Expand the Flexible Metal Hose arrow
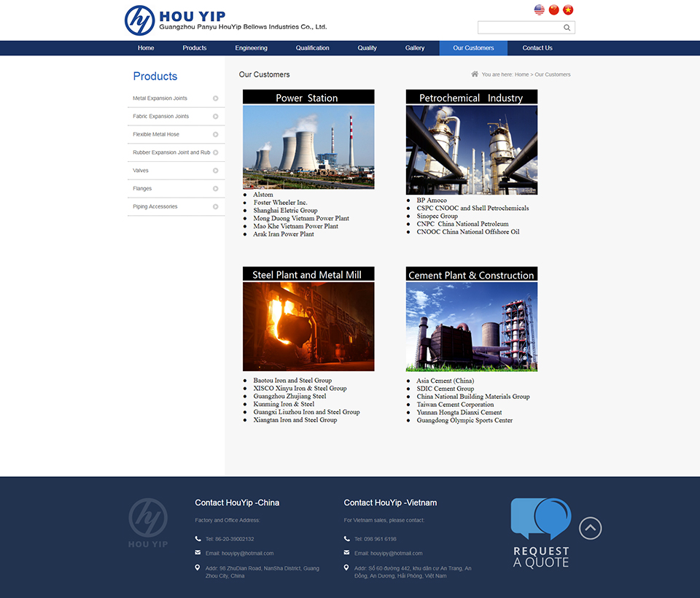 coord(216,134)
